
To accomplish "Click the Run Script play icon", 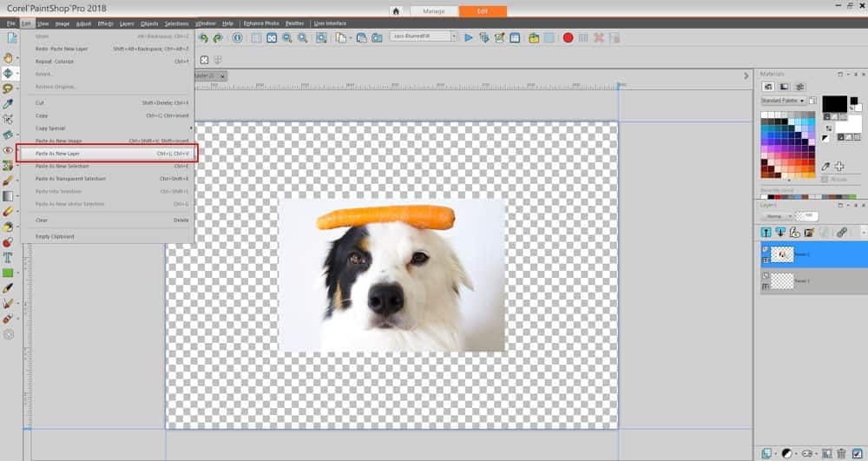I will pyautogui.click(x=469, y=37).
